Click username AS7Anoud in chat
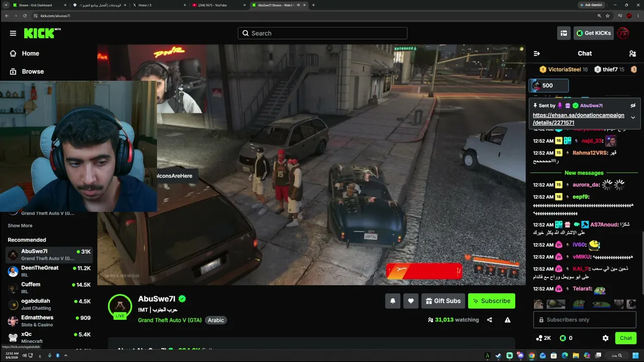 604,225
